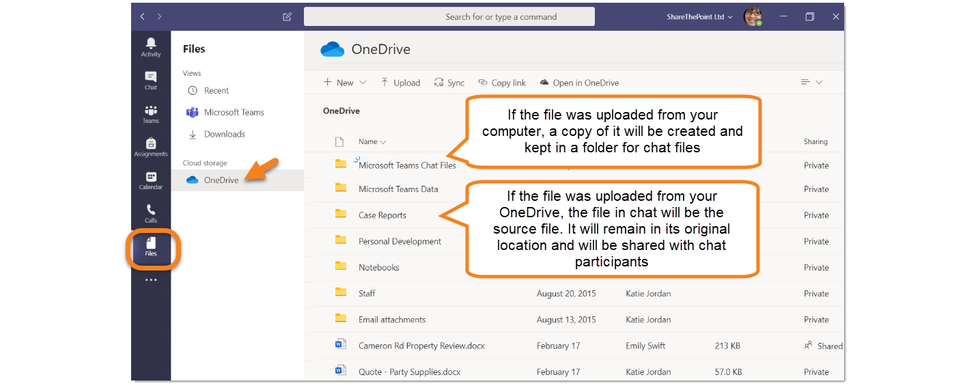Click Shared status of Cameron Rd file
Screen dimensions: 980x388
click(x=824, y=346)
